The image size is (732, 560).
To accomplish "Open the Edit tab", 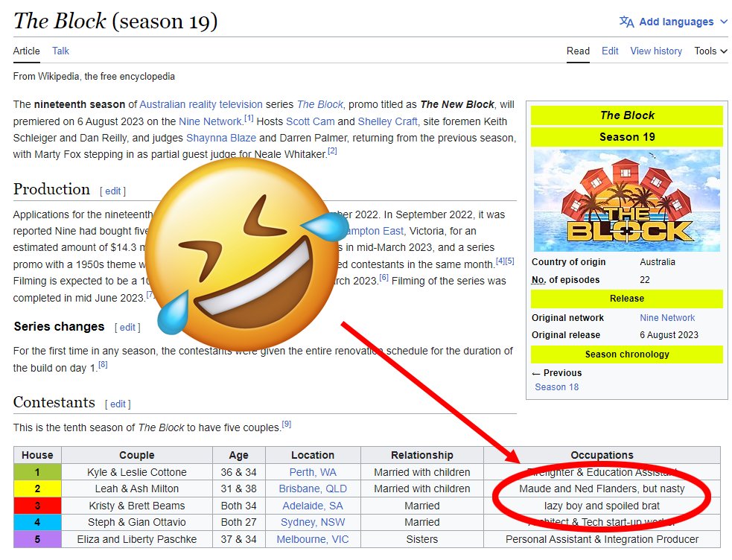I will tap(610, 51).
